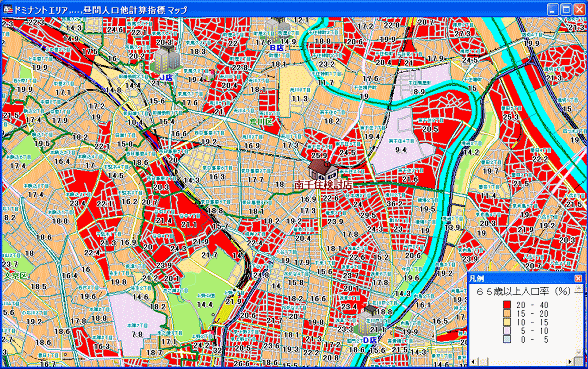The height and width of the screenshot is (369, 588).
Task: Click legend scrollbar left arrow
Action: point(473,362)
